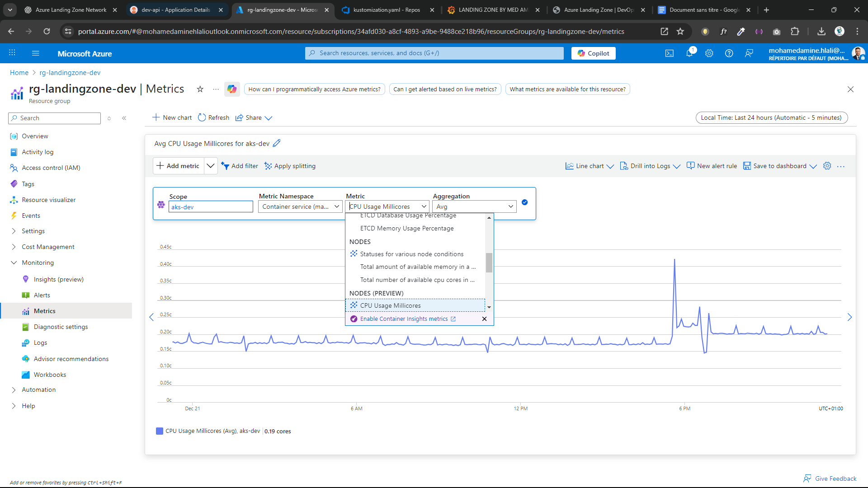Edit the chart title with the pencil icon
868x488 pixels.
(x=277, y=143)
